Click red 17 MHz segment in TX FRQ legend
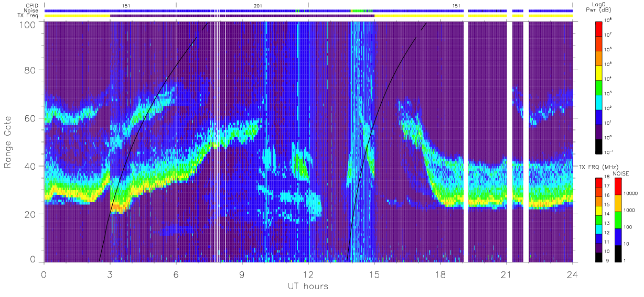Screen dimensions: 644x297 [x=599, y=183]
